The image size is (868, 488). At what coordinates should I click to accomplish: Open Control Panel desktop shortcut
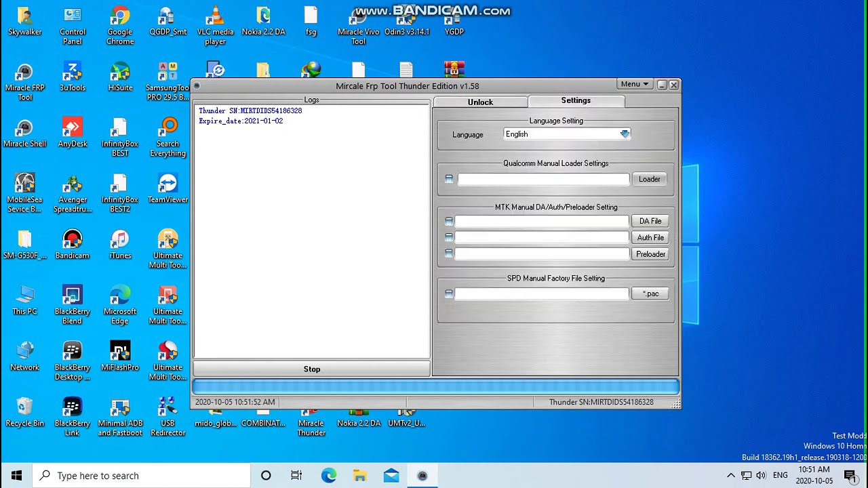point(73,26)
